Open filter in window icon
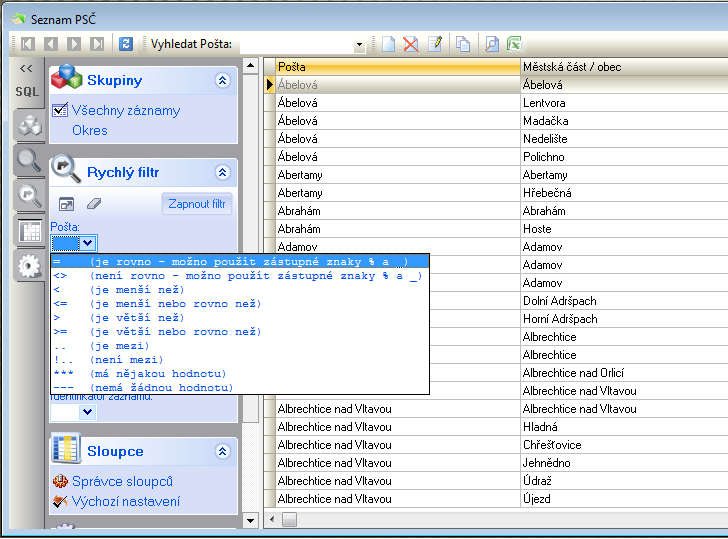 coord(66,204)
